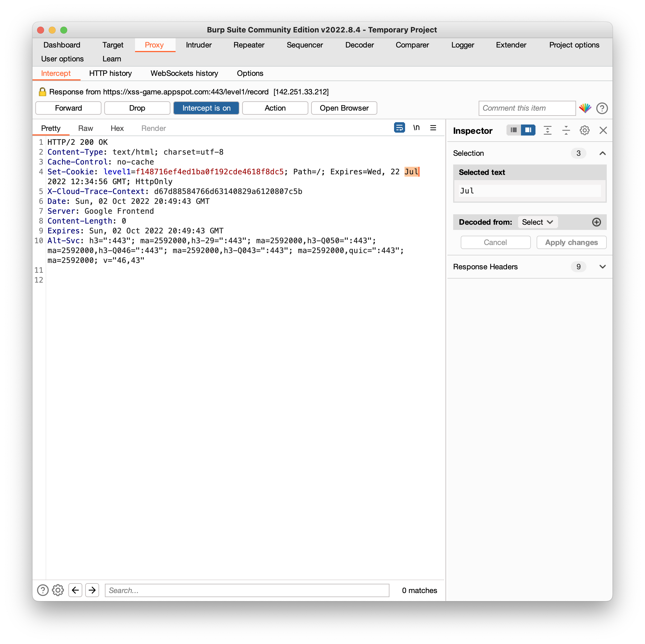The width and height of the screenshot is (645, 644).
Task: Open the help icon beside comment field
Action: (602, 108)
